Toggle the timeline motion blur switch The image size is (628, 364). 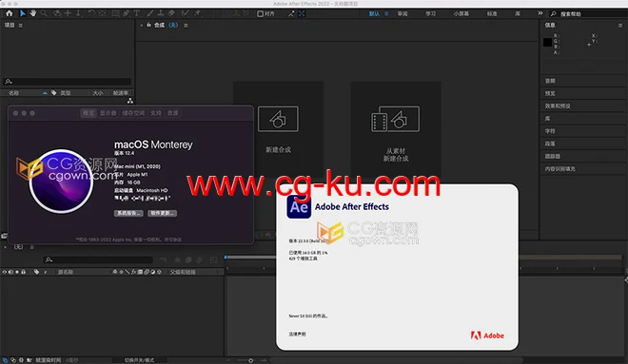click(x=200, y=260)
